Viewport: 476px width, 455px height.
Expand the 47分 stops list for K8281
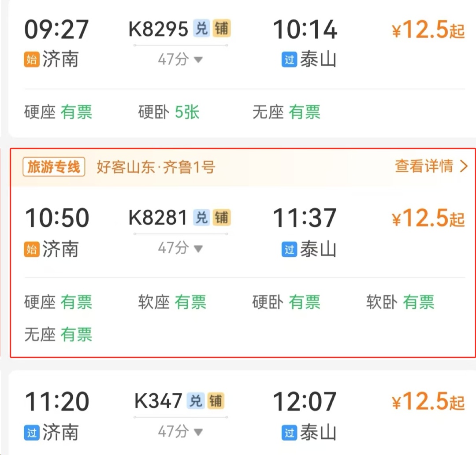(180, 248)
